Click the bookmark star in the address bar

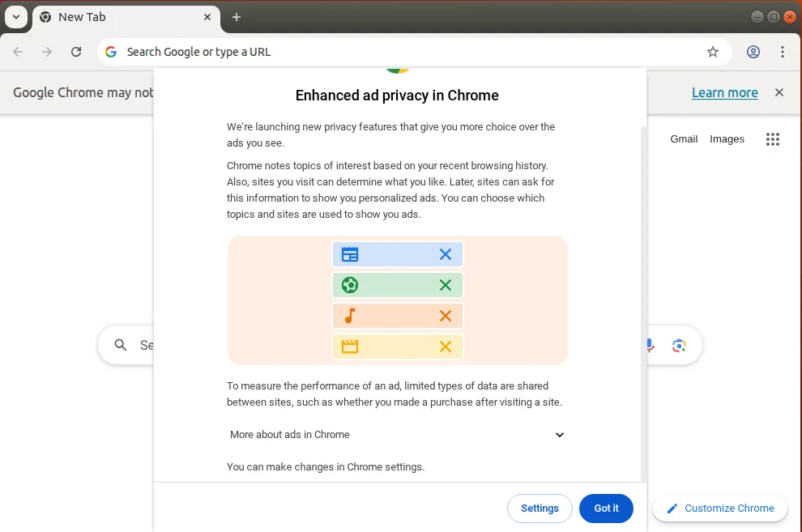(x=712, y=51)
